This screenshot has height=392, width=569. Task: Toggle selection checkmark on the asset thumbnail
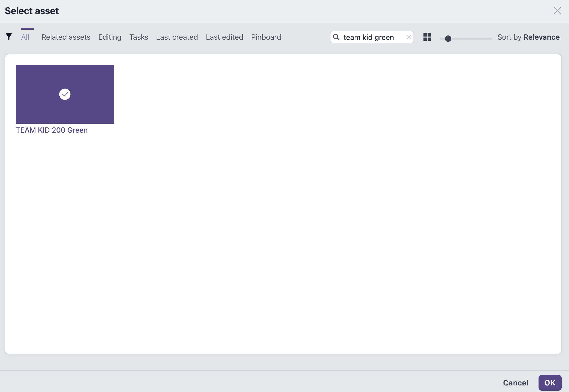(65, 94)
